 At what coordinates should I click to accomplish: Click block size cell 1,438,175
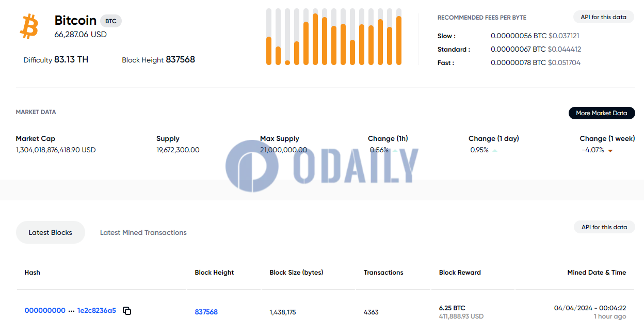pos(283,312)
